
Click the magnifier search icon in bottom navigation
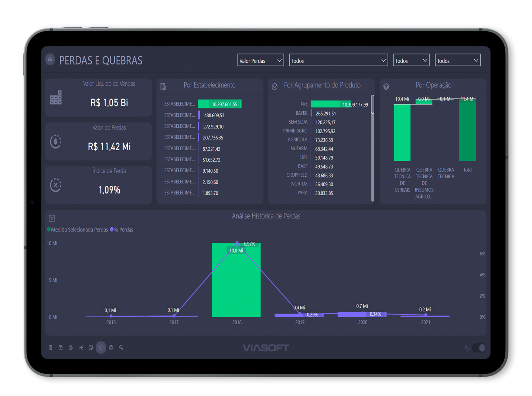point(121,348)
